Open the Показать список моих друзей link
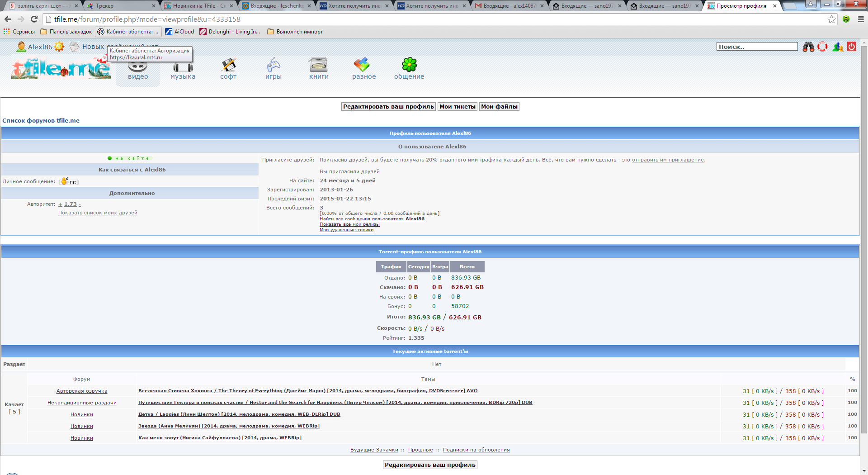Image resolution: width=868 pixels, height=475 pixels. 98,213
